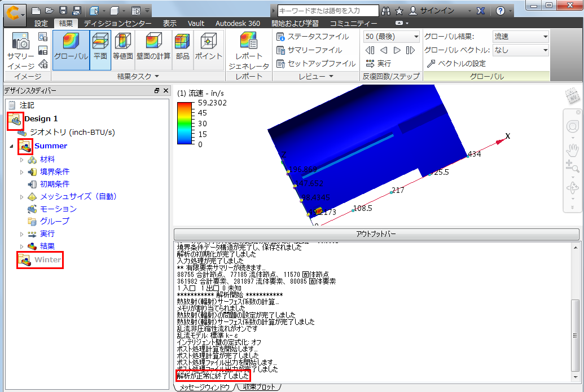Select the Wall Calculator (壁面の計算) task

tap(153, 50)
